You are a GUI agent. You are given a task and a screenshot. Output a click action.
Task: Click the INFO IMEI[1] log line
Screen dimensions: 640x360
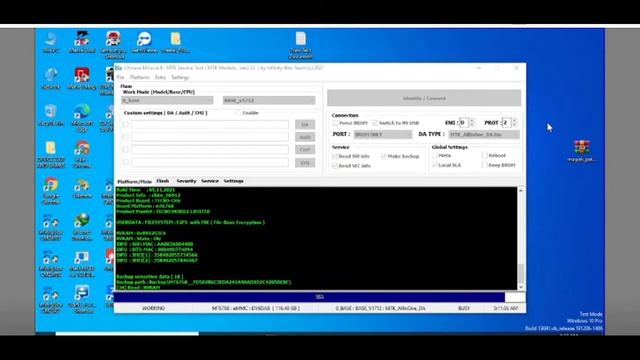pos(157,255)
